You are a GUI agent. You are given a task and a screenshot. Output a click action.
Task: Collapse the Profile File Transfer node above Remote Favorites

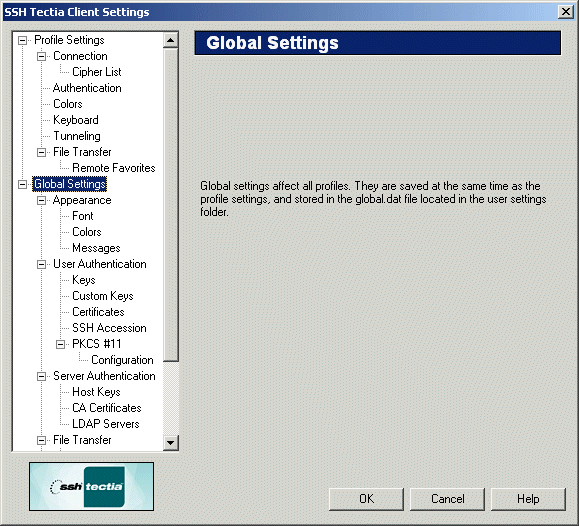pos(41,152)
